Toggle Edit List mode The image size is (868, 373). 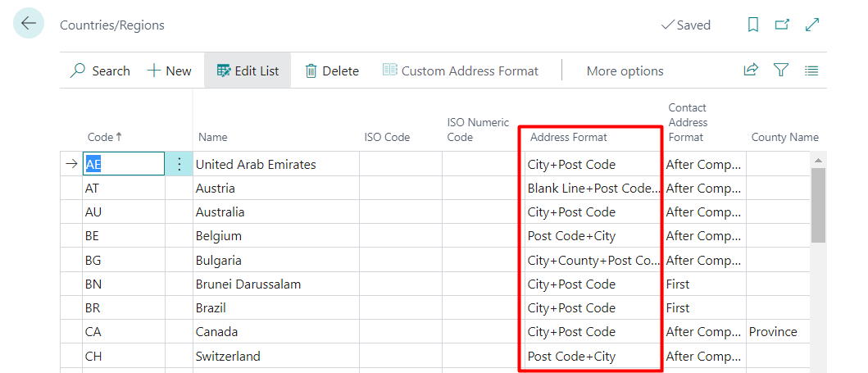(x=248, y=71)
